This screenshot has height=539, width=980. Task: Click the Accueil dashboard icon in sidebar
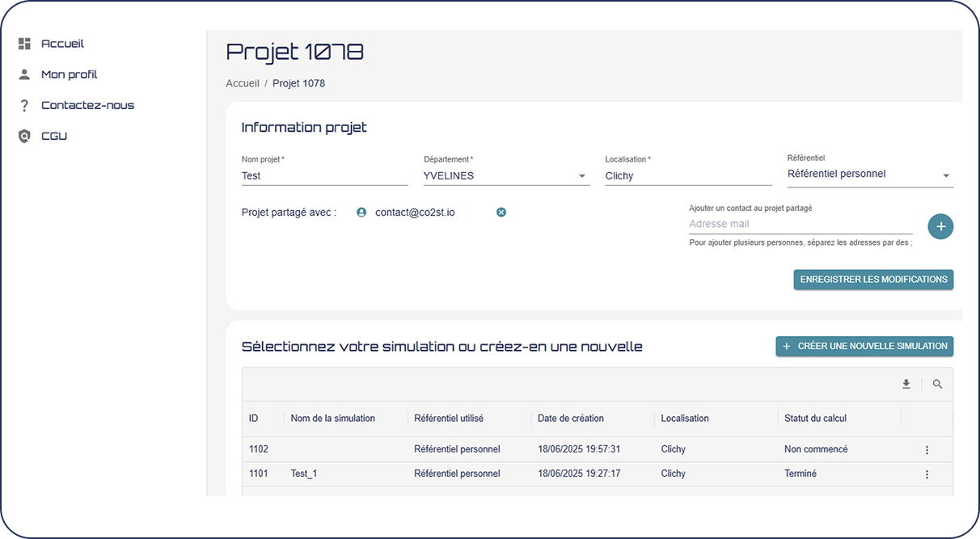[x=24, y=44]
